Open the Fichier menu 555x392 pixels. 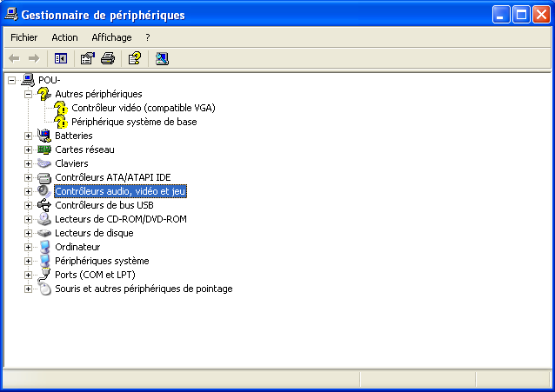24,37
